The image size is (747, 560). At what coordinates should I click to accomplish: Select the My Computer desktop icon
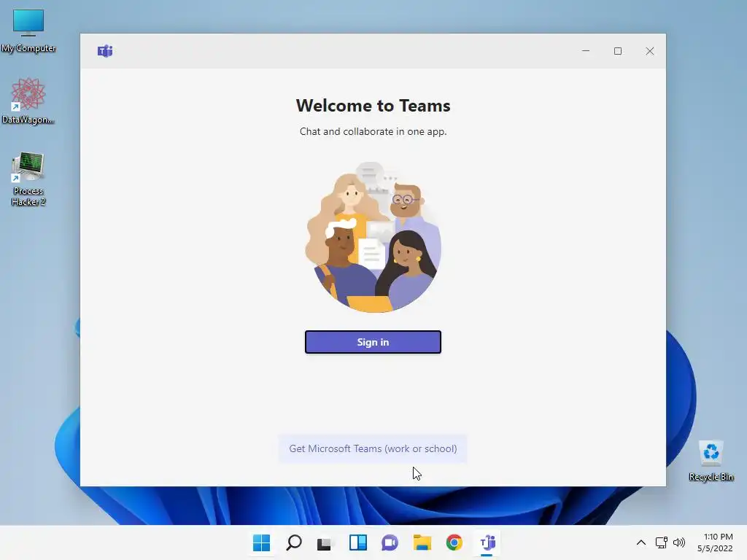coord(28,31)
